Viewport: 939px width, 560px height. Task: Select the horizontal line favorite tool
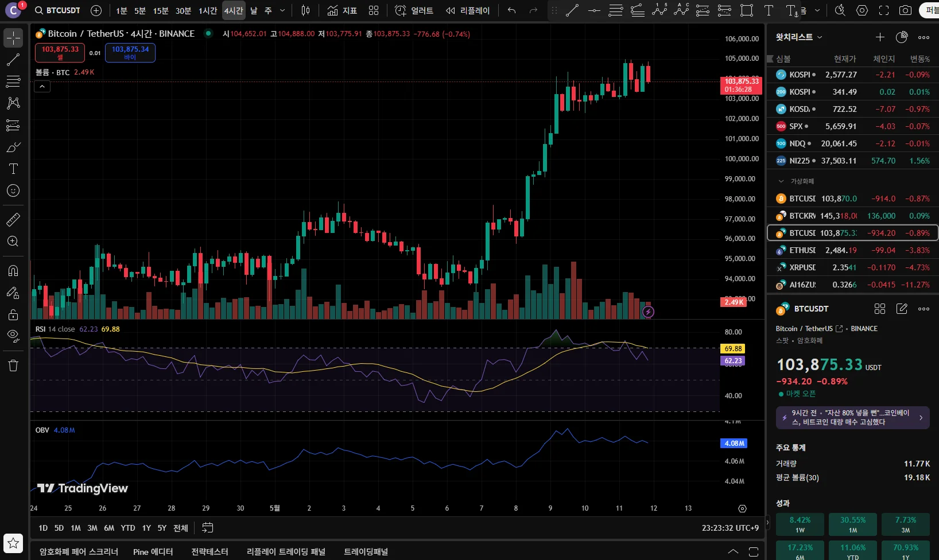(x=594, y=10)
